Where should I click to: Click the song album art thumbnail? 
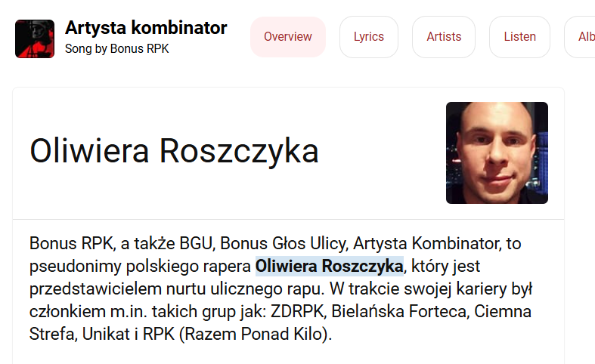(35, 39)
